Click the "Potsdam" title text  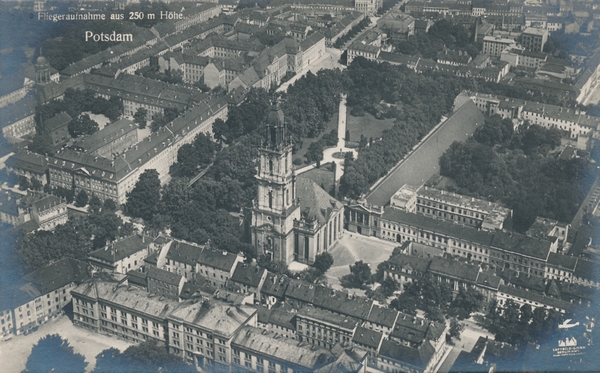pos(109,37)
